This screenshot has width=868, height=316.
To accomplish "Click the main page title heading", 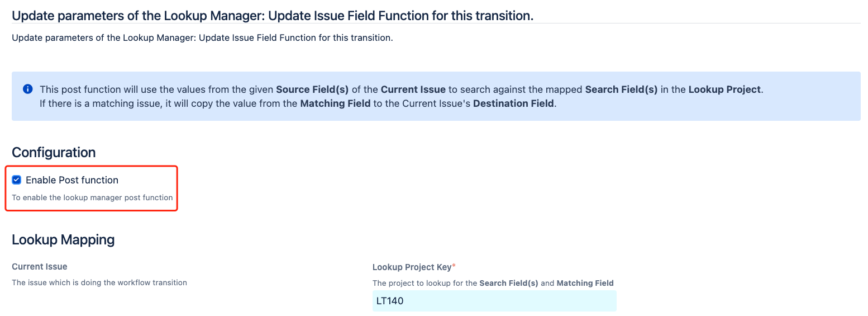I will coord(273,16).
